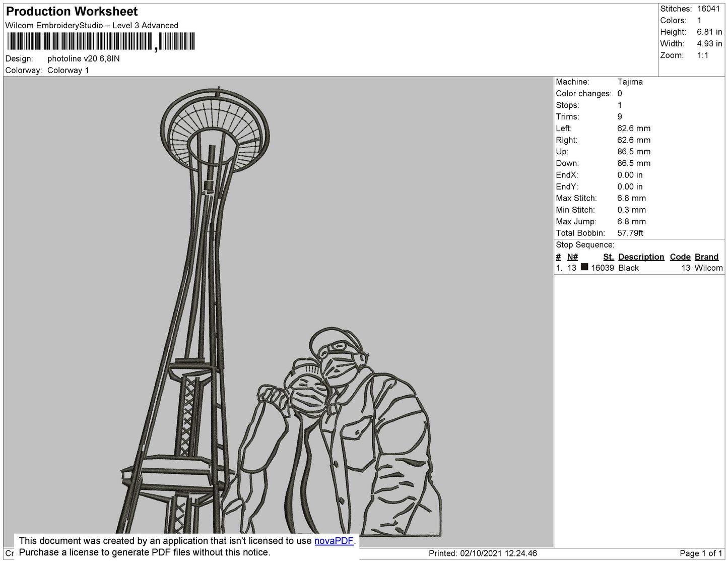Click the "Brand" column header

point(706,257)
